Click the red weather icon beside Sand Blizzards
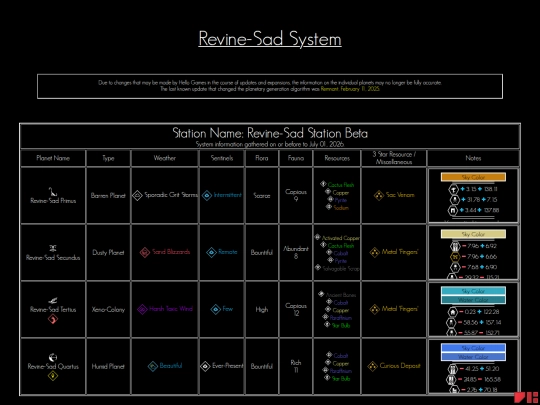The image size is (540, 405). 145,252
